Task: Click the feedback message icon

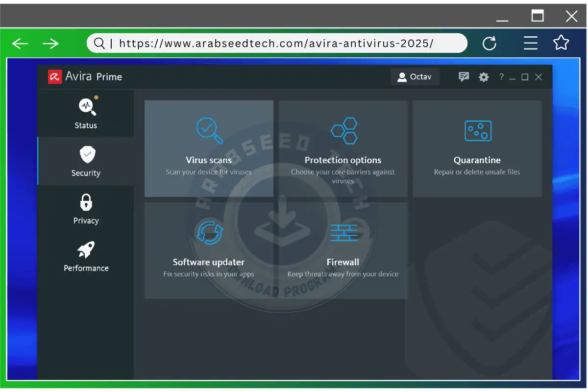Action: (x=464, y=76)
